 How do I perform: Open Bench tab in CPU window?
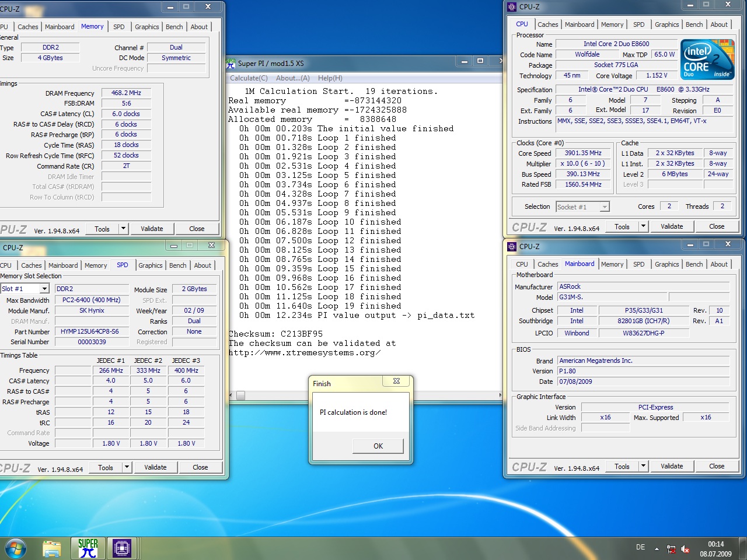pyautogui.click(x=694, y=24)
